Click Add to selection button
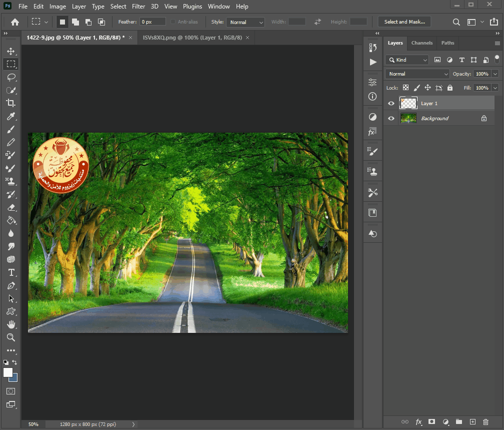 point(75,22)
